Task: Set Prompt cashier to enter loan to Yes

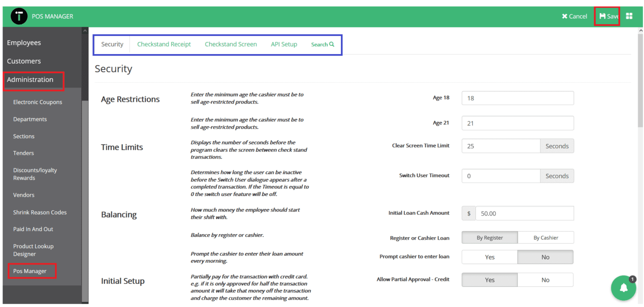Action: click(x=489, y=257)
